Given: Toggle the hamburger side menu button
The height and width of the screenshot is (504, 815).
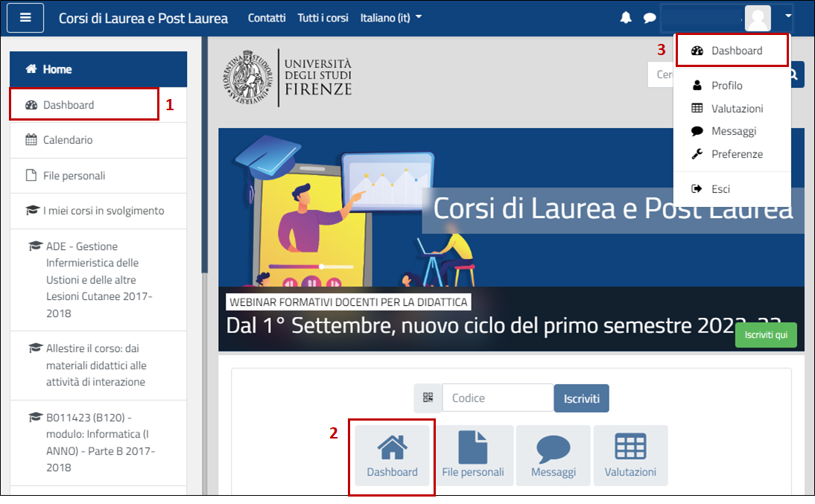Looking at the screenshot, I should point(25,18).
